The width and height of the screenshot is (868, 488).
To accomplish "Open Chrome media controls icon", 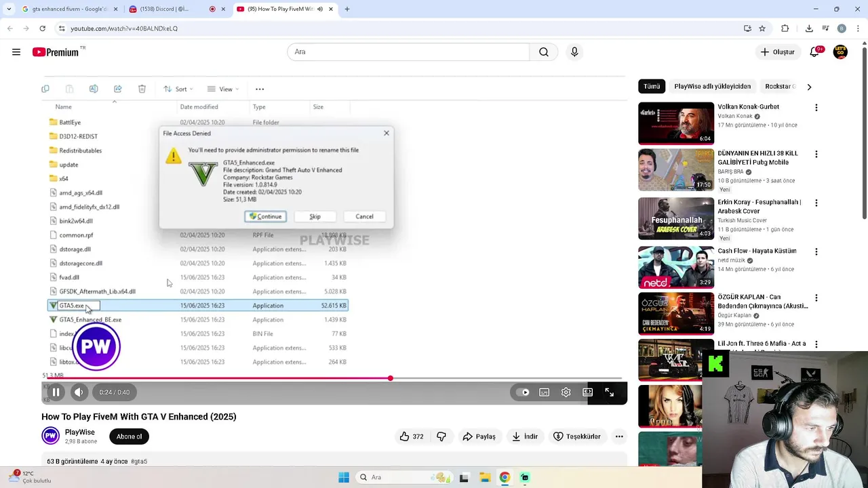I will click(x=825, y=28).
